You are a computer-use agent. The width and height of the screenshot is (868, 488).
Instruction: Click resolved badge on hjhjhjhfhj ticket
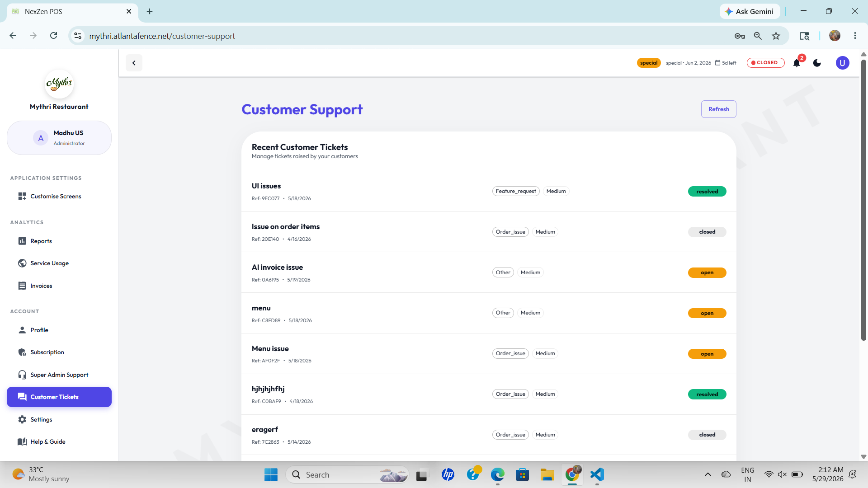707,394
